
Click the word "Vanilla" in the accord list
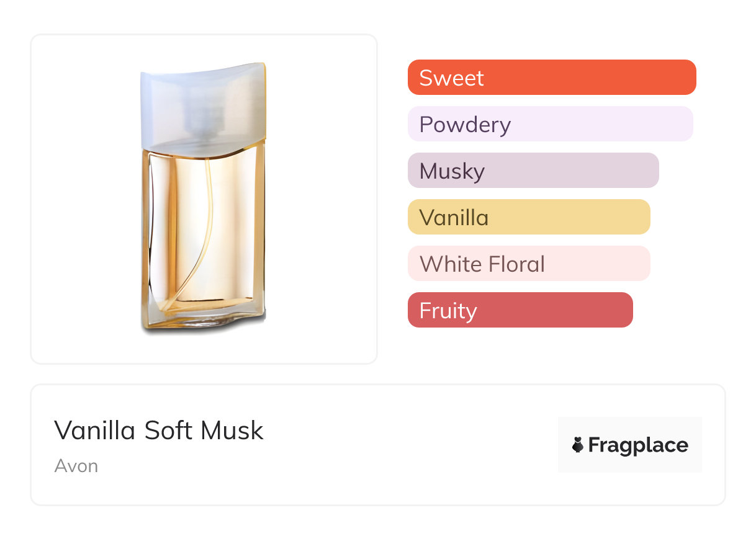(x=454, y=218)
